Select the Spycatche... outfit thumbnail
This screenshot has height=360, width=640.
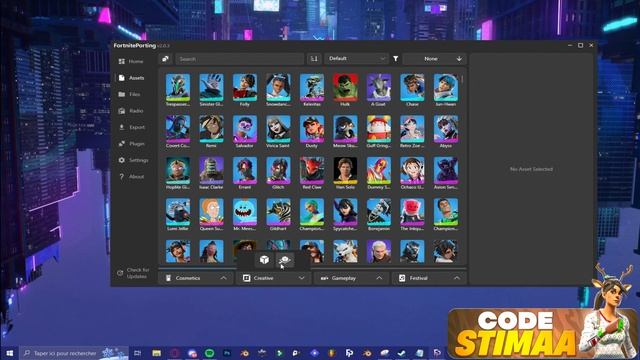click(345, 212)
